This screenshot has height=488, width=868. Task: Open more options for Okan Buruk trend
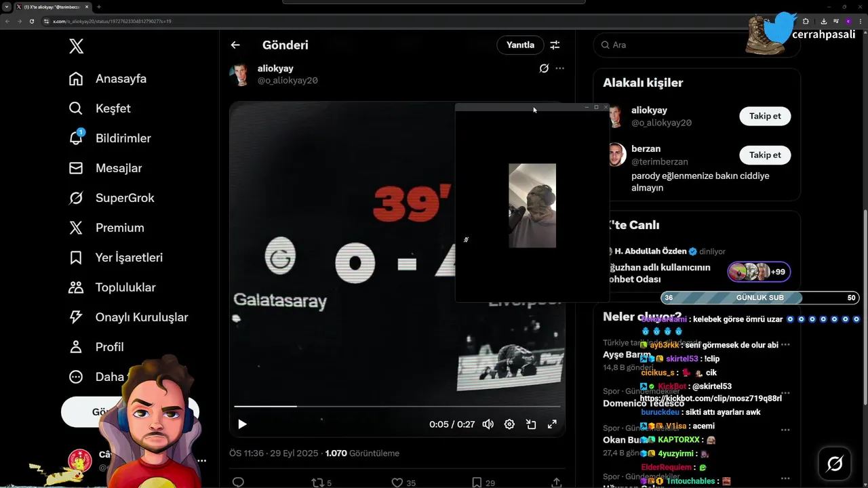click(785, 430)
